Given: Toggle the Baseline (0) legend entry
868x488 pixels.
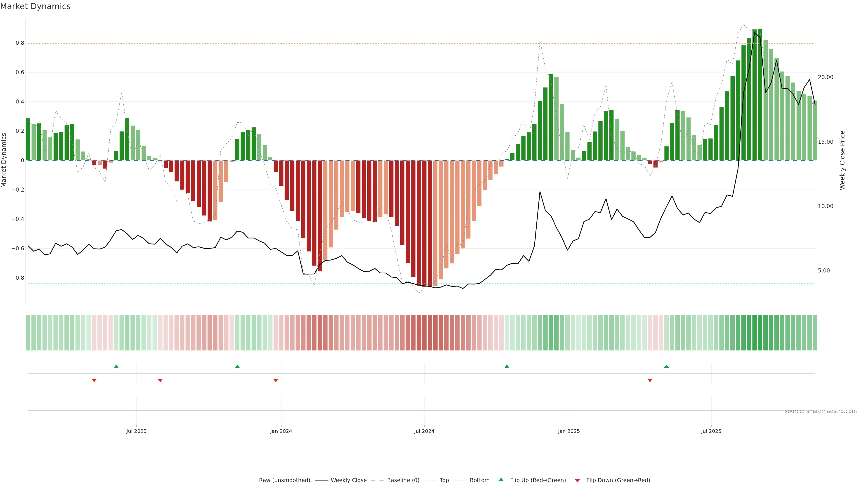Looking at the screenshot, I should [403, 480].
